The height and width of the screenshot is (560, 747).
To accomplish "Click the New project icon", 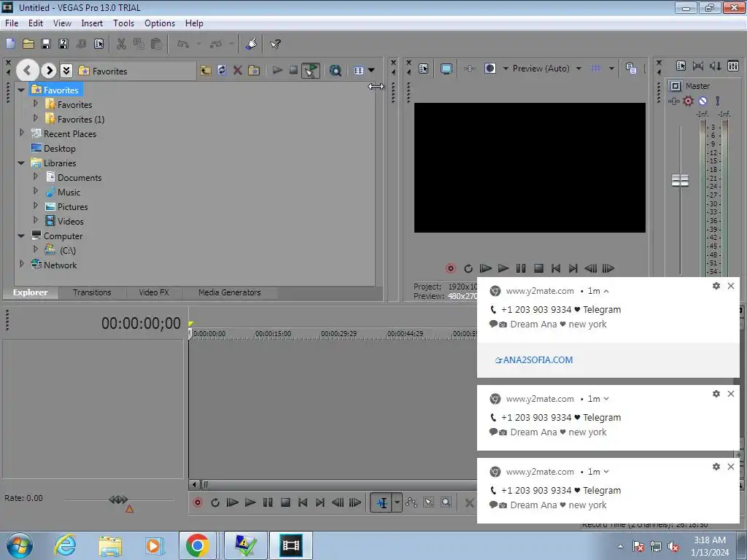I will click(10, 44).
